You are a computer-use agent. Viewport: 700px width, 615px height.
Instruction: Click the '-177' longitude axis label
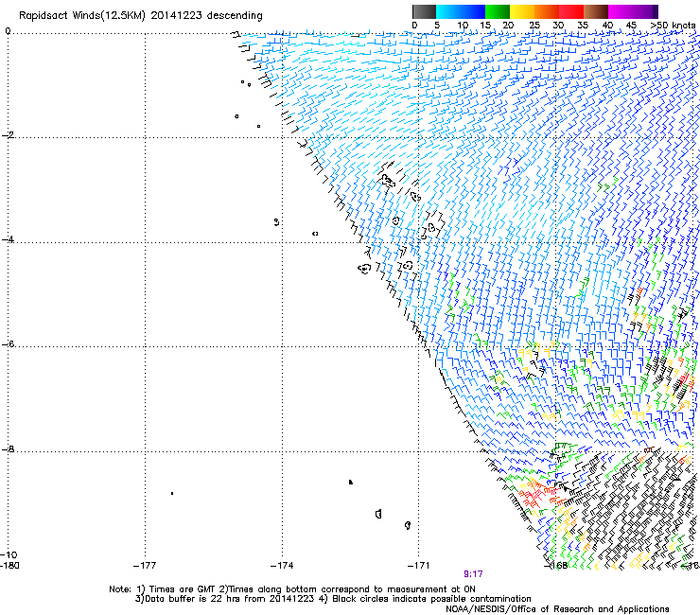pos(145,566)
